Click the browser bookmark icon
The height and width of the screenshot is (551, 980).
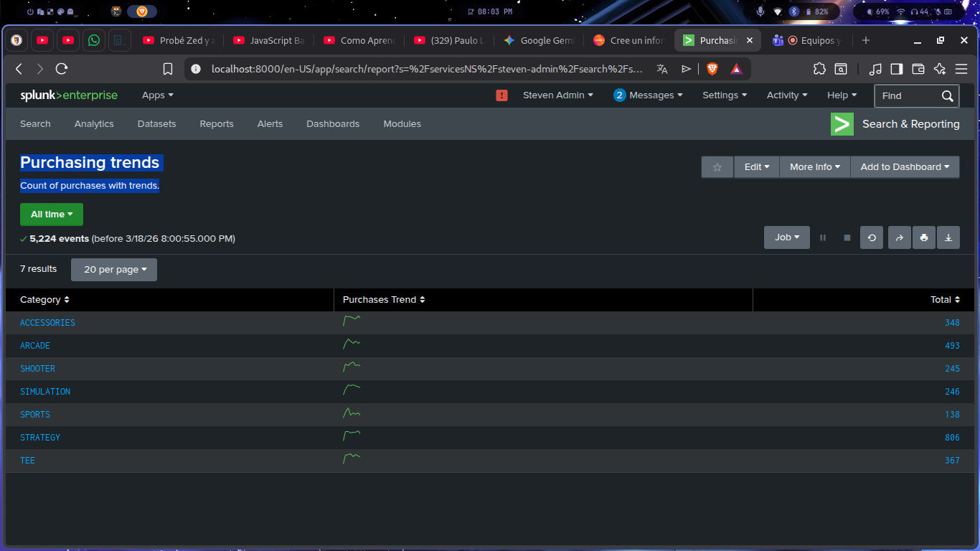168,69
